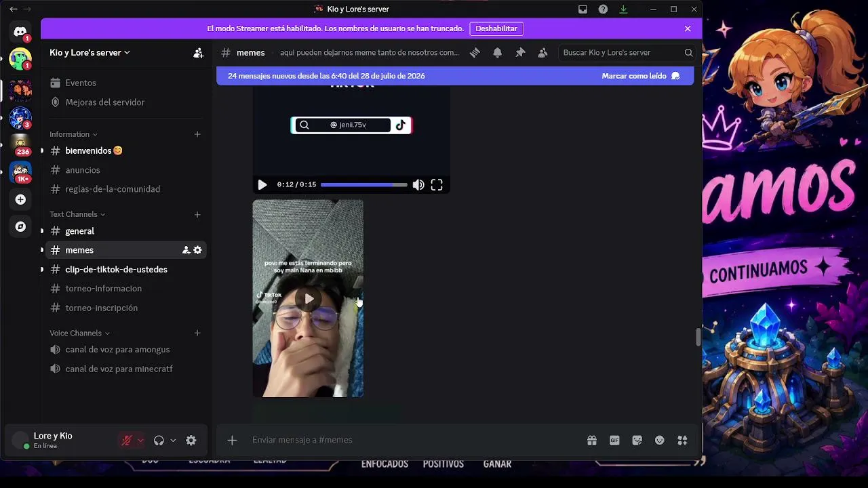Seek on the video progress bar
This screenshot has width=868, height=488.
(x=364, y=185)
